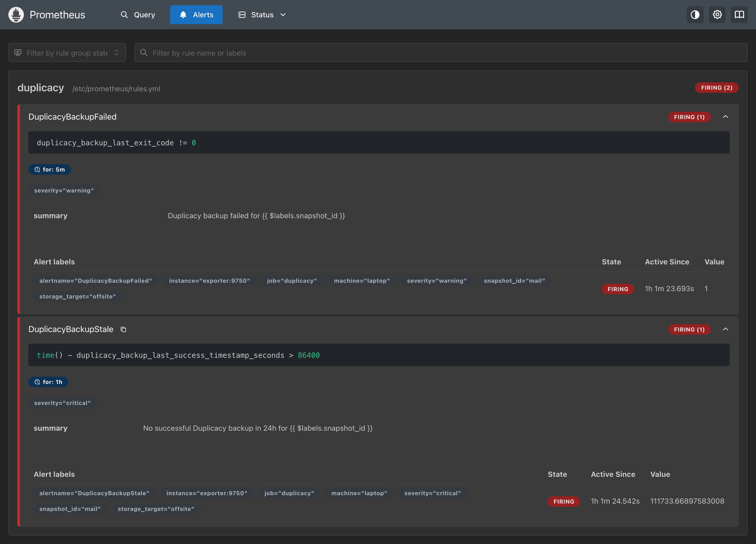Viewport: 756px width, 544px height.
Task: Click FIRING (1) badge on DuplicacyBackupStale
Action: (689, 329)
